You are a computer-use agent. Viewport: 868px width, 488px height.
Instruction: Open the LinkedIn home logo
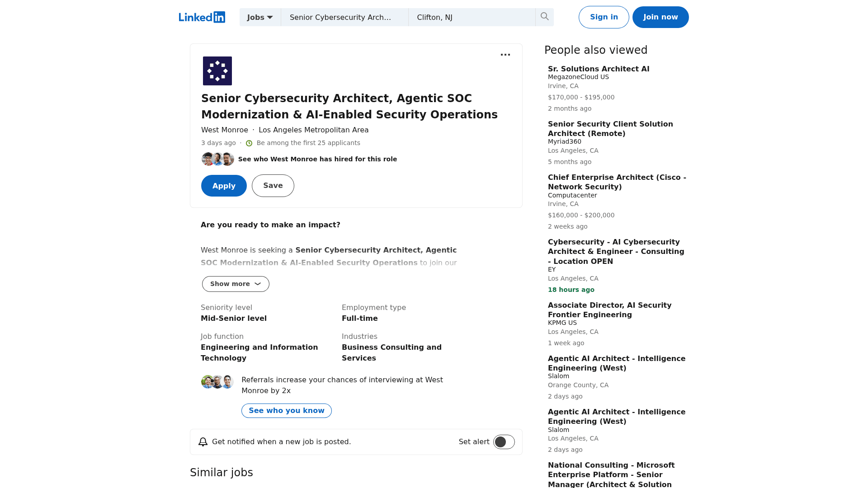(x=202, y=17)
